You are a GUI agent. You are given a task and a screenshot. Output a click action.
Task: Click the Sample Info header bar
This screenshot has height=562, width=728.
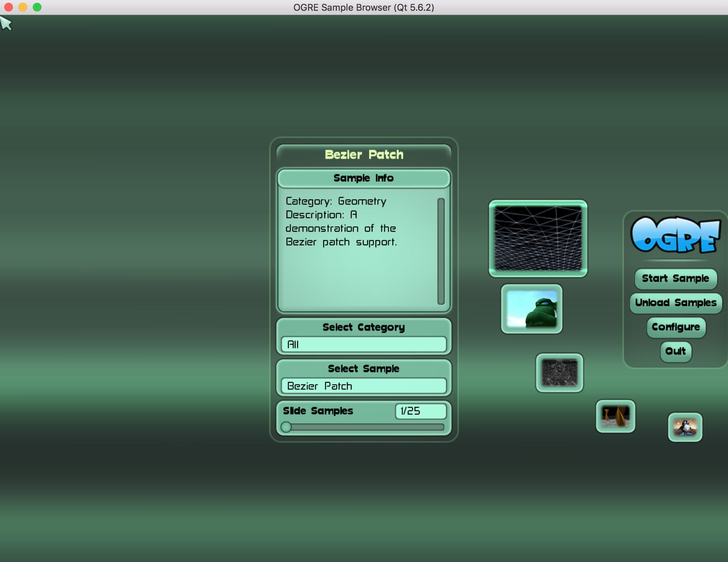(363, 178)
